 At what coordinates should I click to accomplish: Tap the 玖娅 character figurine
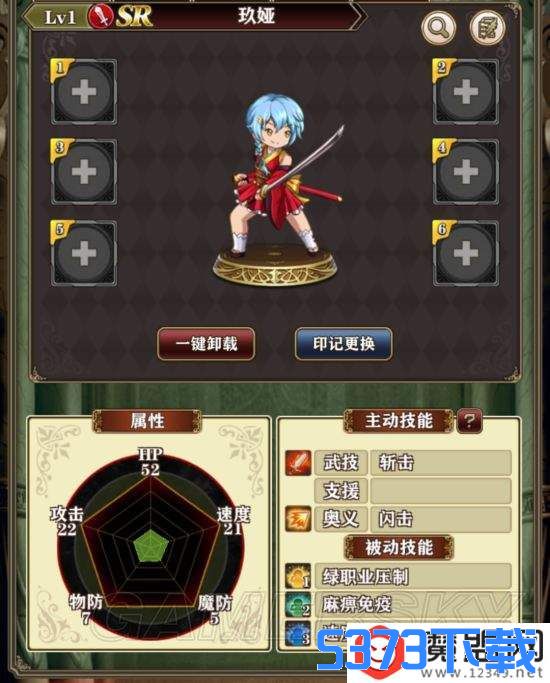pos(277,189)
